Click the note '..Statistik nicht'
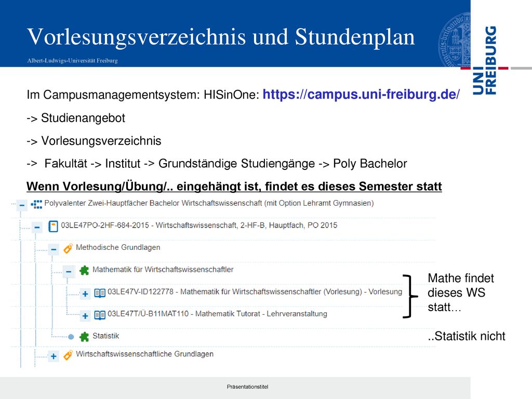532x399 pixels. click(467, 336)
